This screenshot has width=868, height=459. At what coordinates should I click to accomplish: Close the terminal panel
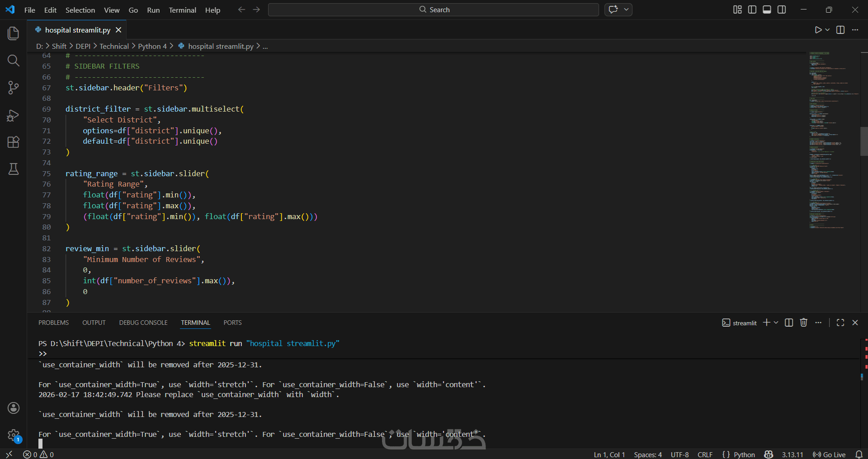pos(855,323)
